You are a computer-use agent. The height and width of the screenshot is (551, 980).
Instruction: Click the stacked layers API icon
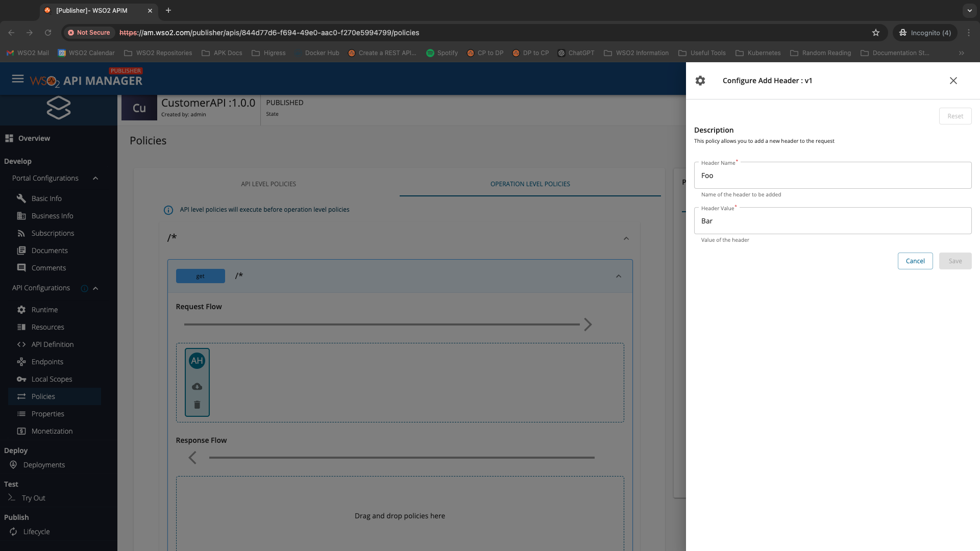[x=59, y=108]
